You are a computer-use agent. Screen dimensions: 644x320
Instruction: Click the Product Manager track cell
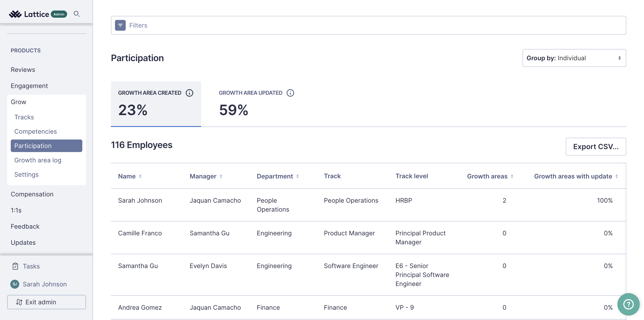pos(349,233)
